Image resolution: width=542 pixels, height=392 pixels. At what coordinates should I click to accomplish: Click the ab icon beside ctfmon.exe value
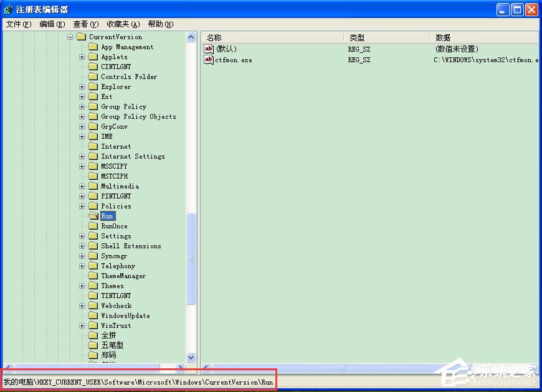(209, 60)
